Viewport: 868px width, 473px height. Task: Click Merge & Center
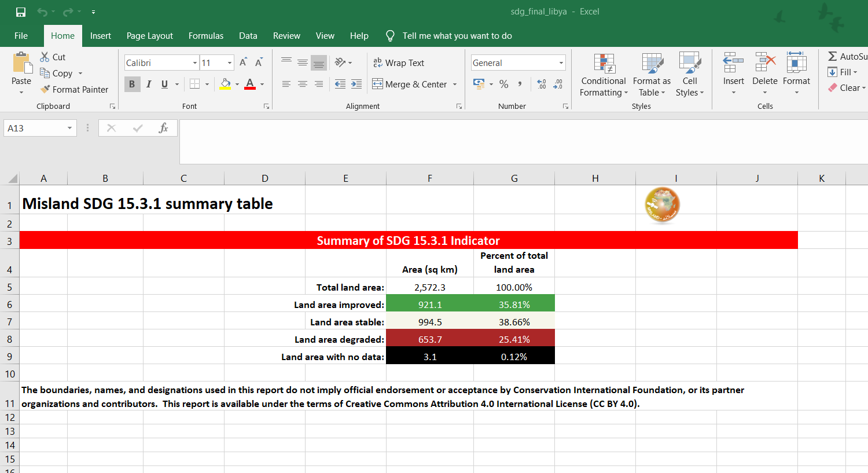[410, 84]
